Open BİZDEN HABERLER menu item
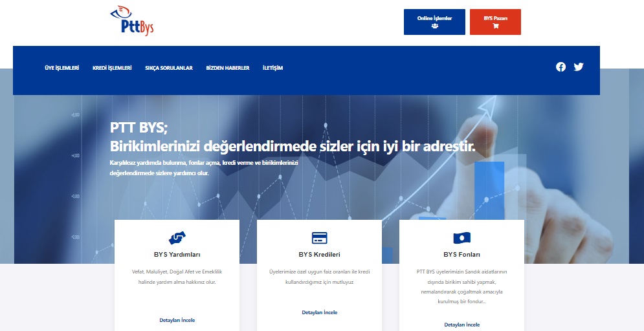This screenshot has height=331, width=644. tap(228, 68)
